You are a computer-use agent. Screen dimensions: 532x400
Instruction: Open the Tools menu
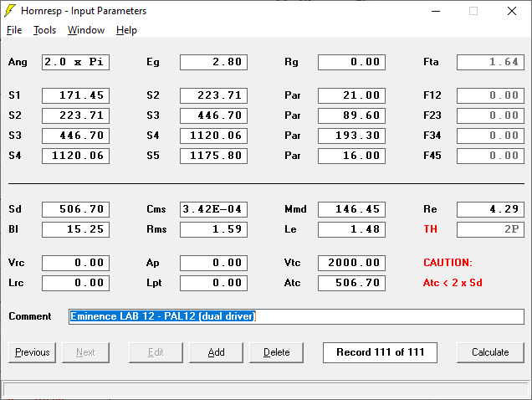[x=44, y=30]
